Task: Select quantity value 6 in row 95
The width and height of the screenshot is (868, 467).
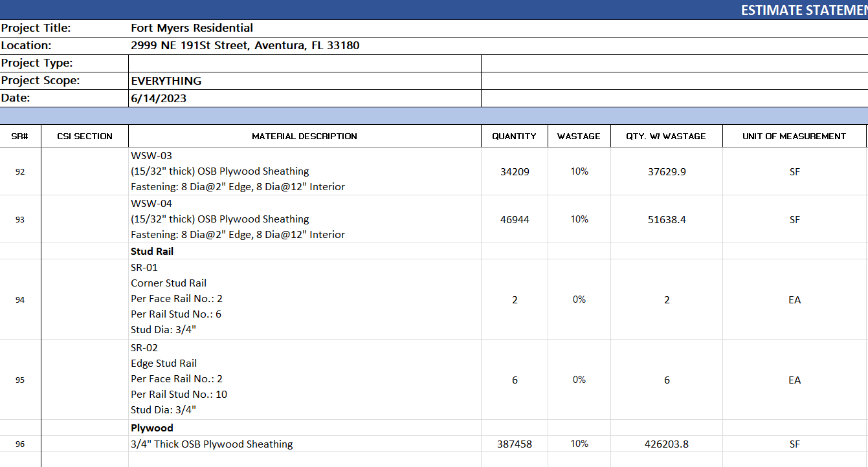Action: (x=515, y=380)
